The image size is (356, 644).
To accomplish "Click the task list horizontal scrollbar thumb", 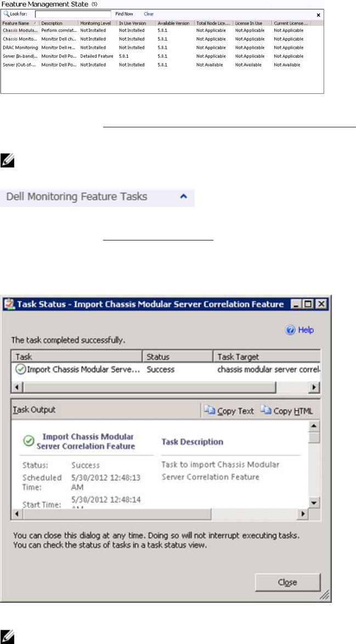I will (x=149, y=387).
